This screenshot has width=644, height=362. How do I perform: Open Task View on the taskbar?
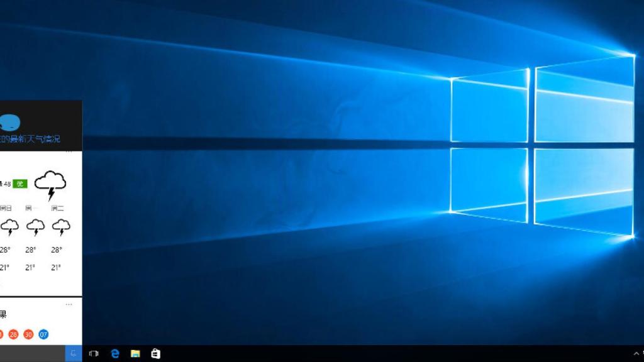[x=94, y=353]
